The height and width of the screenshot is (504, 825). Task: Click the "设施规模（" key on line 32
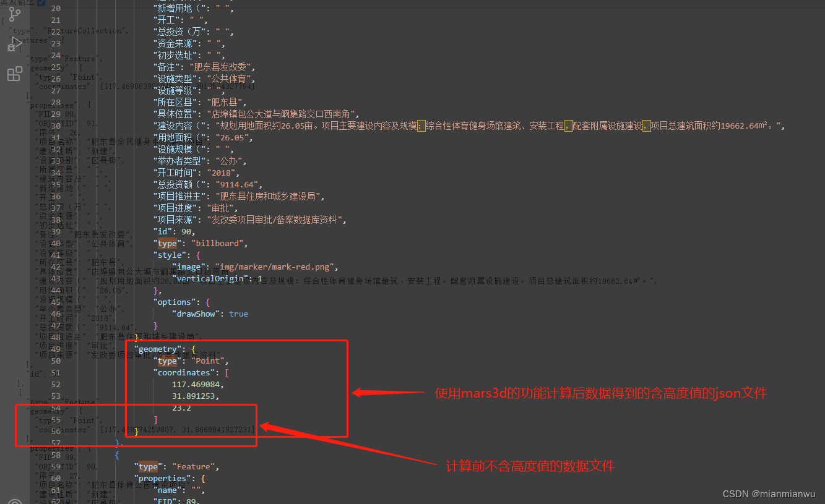tap(181, 149)
